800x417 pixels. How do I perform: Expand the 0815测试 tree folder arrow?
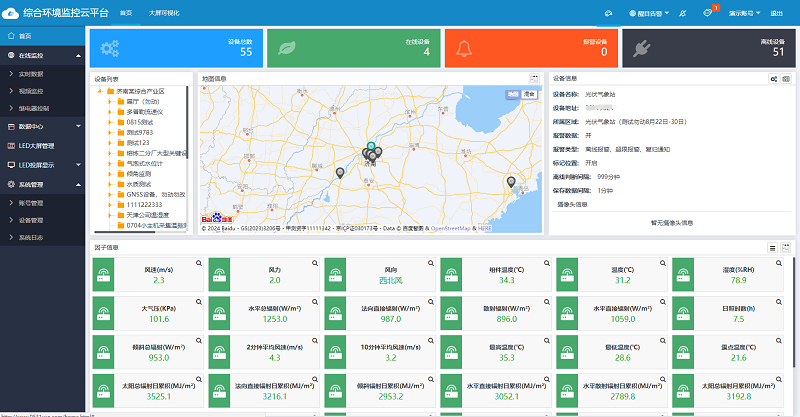tap(110, 122)
